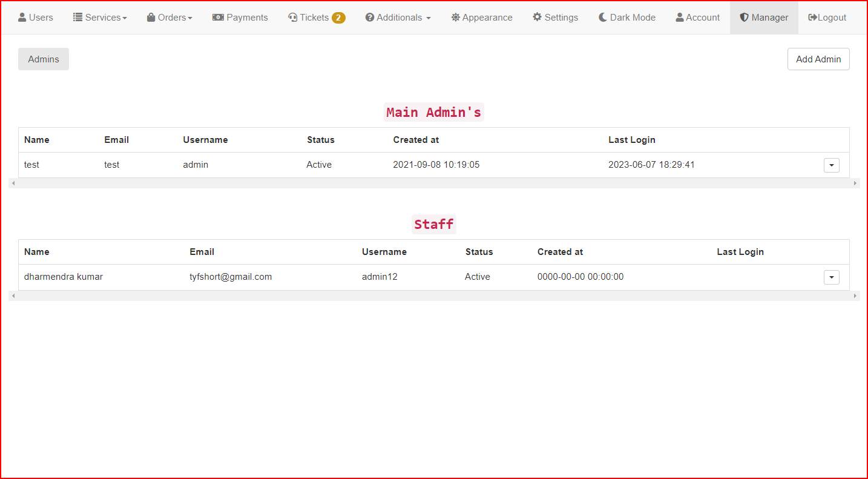Expand the Orders dropdown menu
The image size is (868, 479).
tap(169, 18)
